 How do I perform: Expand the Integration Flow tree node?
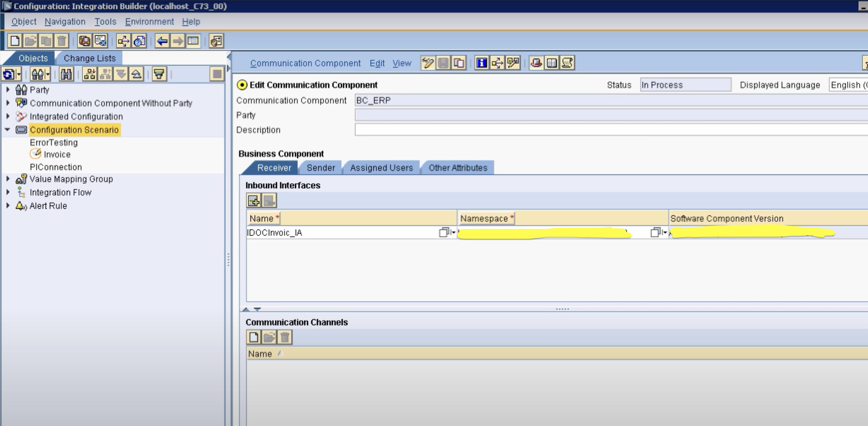(x=8, y=192)
